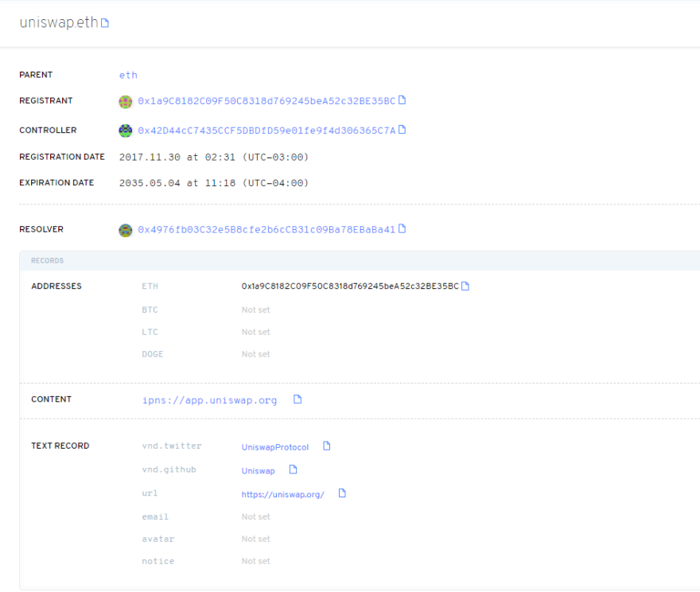The image size is (700, 592).
Task: Click the avatar Not set value
Action: (x=256, y=539)
